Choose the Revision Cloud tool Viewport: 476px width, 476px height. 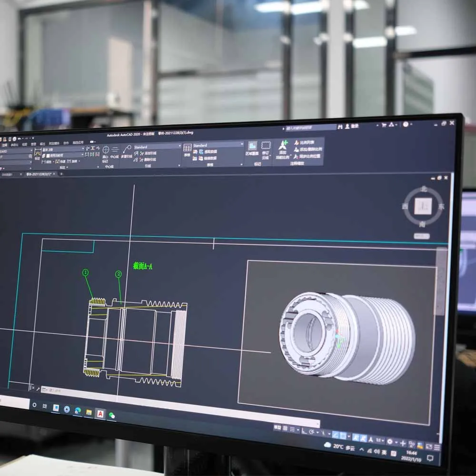[x=266, y=149]
